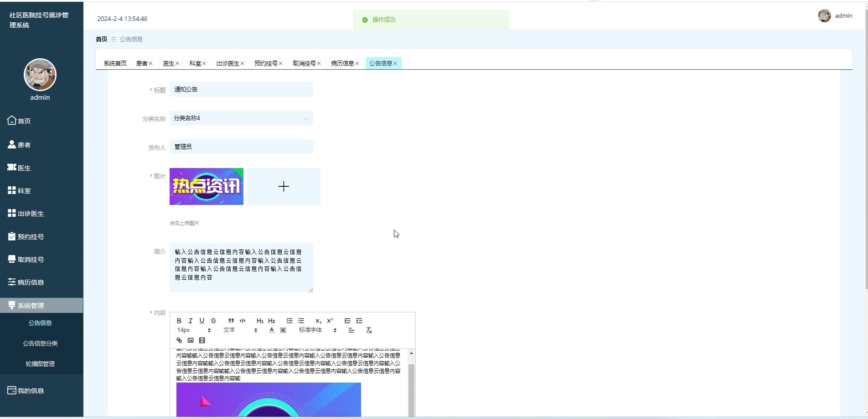Switch to the 取消挂号 tab
This screenshot has width=868, height=419.
pos(304,63)
